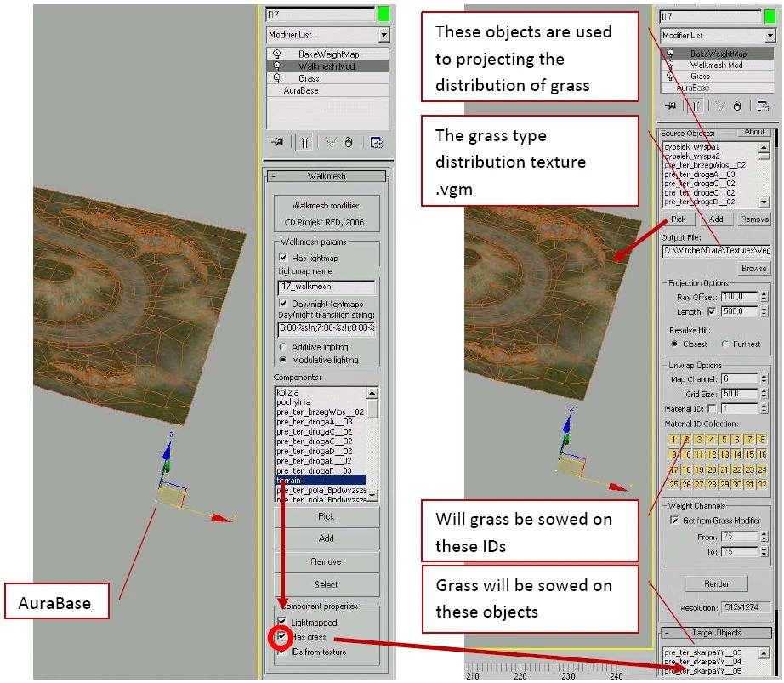Select cypelek_wyspa1 in Source Objects list
Image resolution: width=784 pixels, height=683 pixels.
(x=710, y=147)
